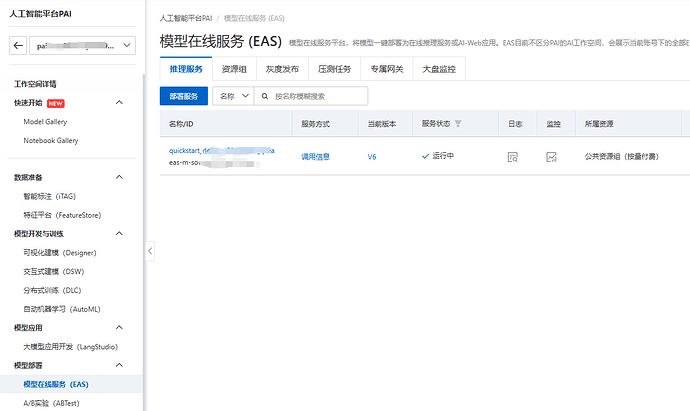690x411 pixels.
Task: Open 工作空间详情 in the sidebar
Action: pos(35,84)
